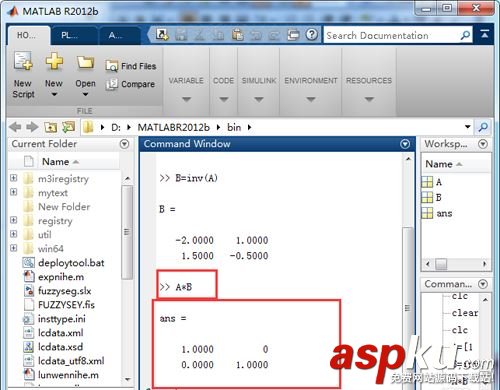Expand the win64 folder
Screen dimensions: 500x390
14,248
